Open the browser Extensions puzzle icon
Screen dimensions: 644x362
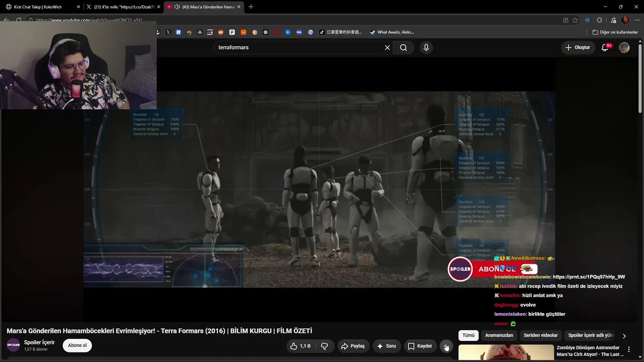point(599,20)
